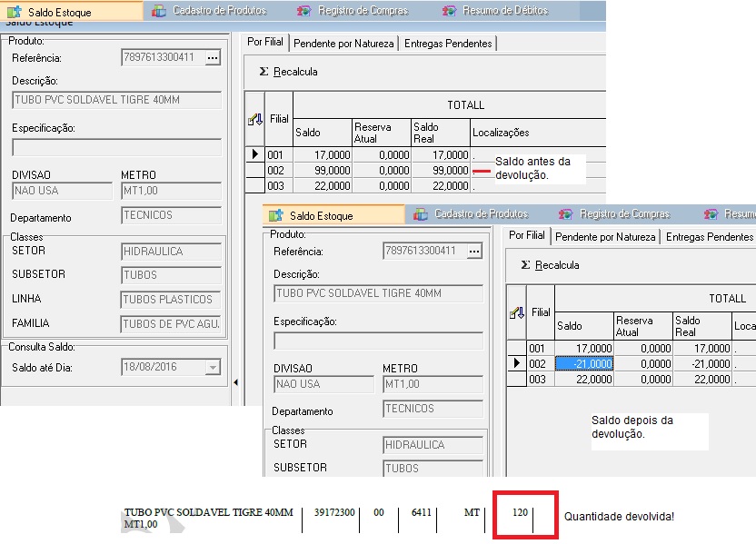Click grid sort icon in front window

coord(517,312)
